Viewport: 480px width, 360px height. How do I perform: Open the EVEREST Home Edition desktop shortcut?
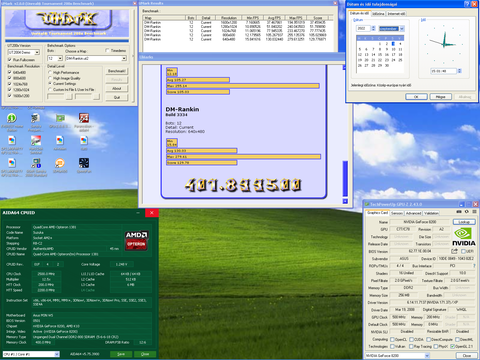click(12, 118)
